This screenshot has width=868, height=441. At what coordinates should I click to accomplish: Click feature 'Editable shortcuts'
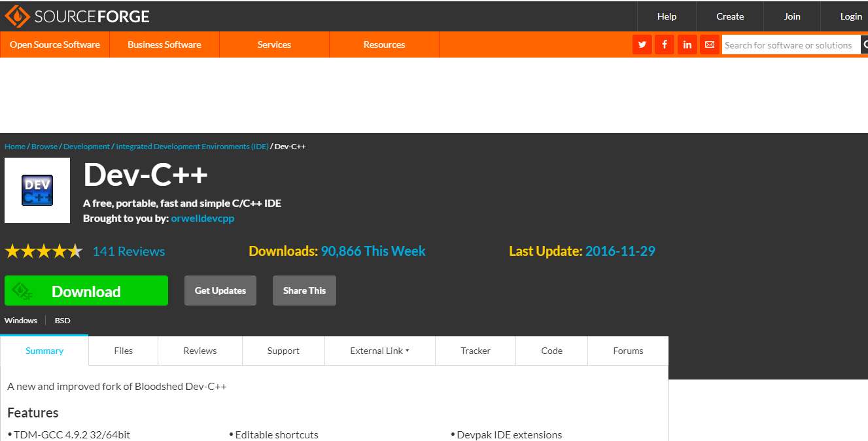277,434
